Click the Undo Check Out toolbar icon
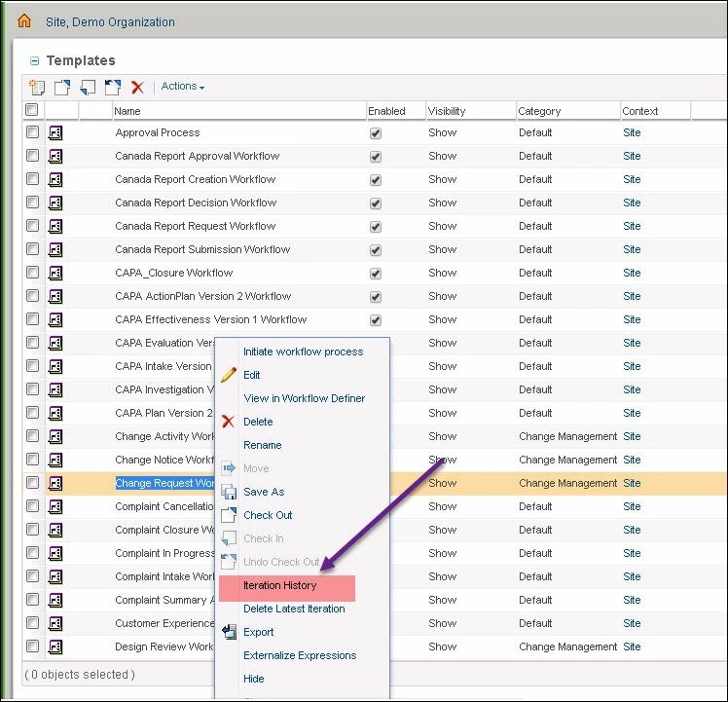The width and height of the screenshot is (728, 702). click(112, 87)
